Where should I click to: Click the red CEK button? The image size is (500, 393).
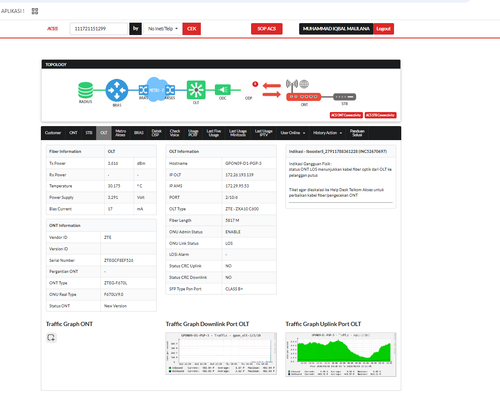(x=192, y=29)
